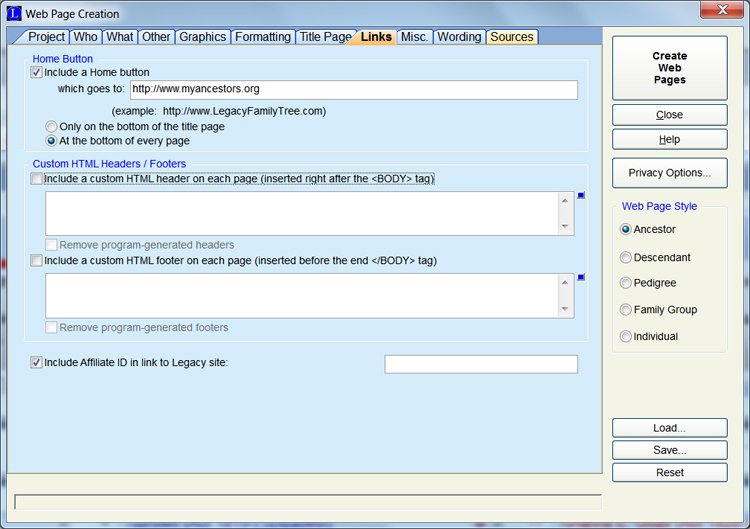Viewport: 750px width, 529px height.
Task: Uncheck Include Affiliate ID in link
Action: coord(36,363)
